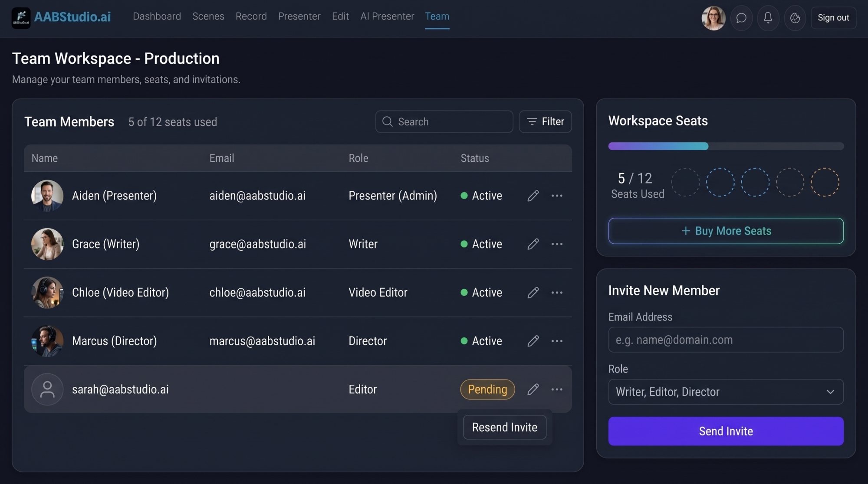Click the edit pencil for Marcus
Screen dimensions: 868x484
tap(533, 341)
